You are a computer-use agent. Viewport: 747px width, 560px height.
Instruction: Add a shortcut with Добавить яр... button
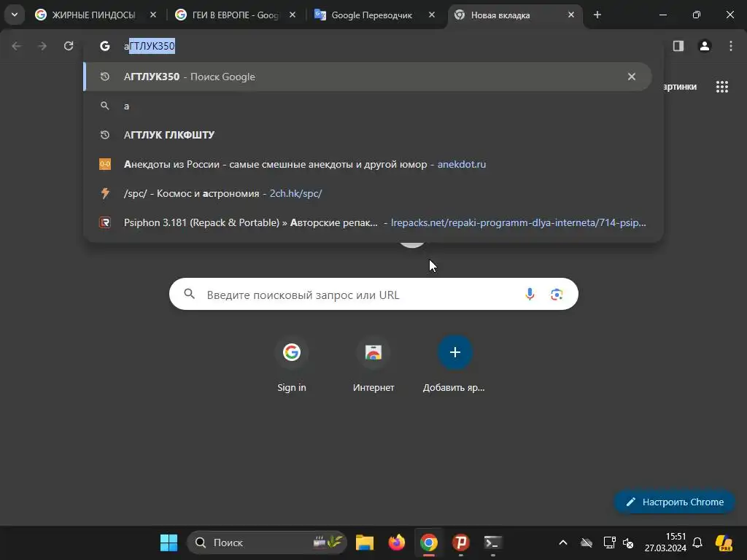pos(454,365)
